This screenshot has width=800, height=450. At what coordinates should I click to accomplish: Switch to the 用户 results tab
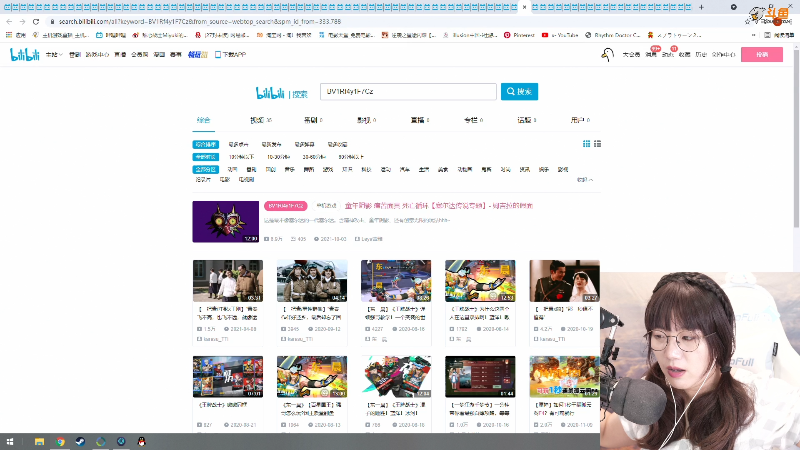[x=580, y=120]
